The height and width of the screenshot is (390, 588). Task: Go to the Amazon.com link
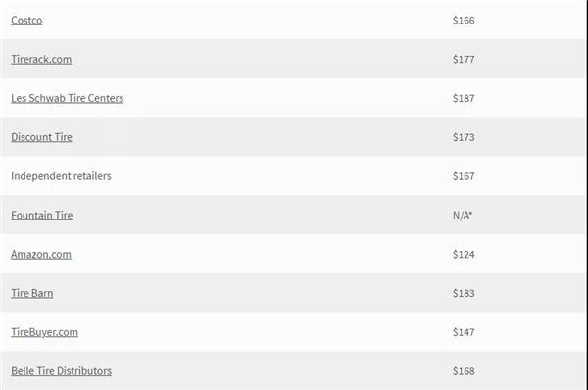(x=41, y=254)
